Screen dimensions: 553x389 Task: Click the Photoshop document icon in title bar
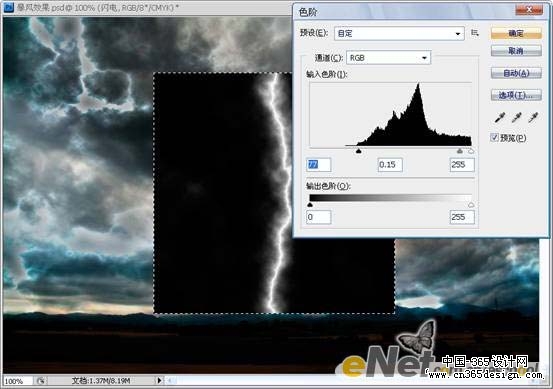tap(8, 7)
